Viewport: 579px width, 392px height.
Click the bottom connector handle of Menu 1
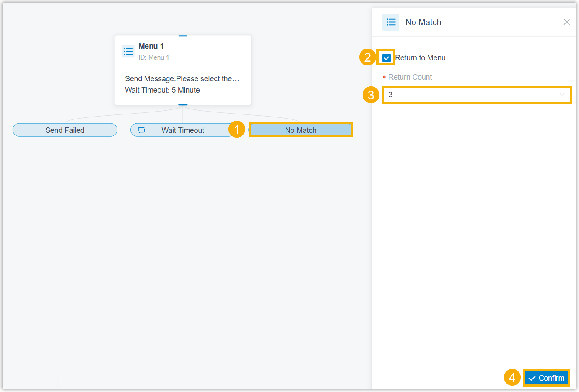click(x=183, y=104)
